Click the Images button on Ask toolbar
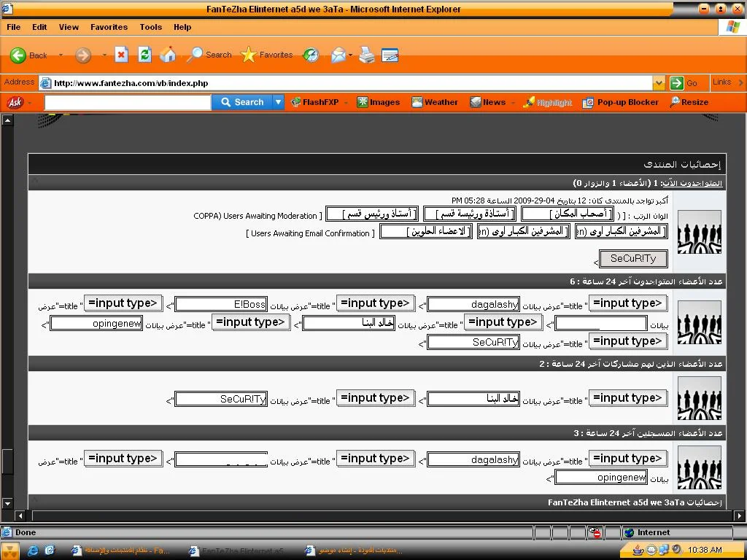The width and height of the screenshot is (747, 560). [378, 103]
